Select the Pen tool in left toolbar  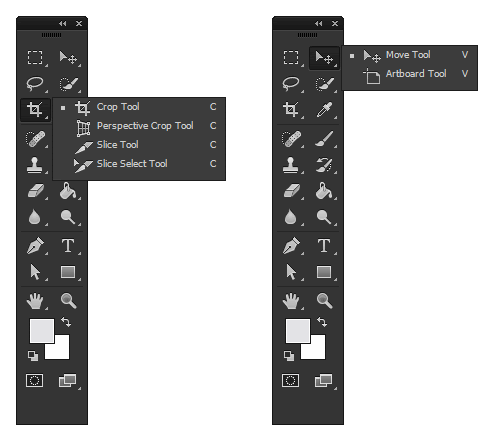point(35,245)
